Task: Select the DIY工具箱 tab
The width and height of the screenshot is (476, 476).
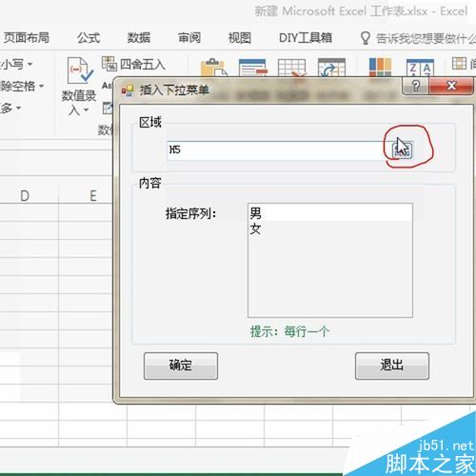Action: click(x=306, y=38)
